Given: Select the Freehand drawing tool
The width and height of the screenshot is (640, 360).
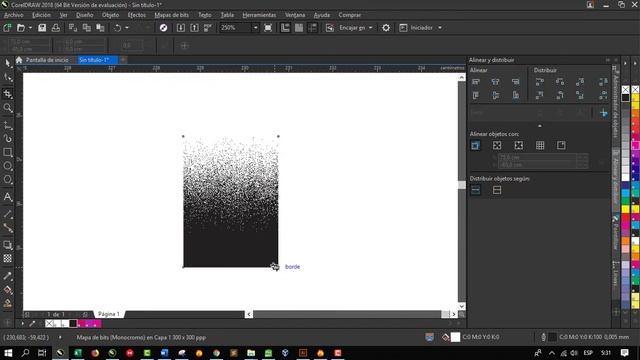Looking at the screenshot, I should coord(7,125).
